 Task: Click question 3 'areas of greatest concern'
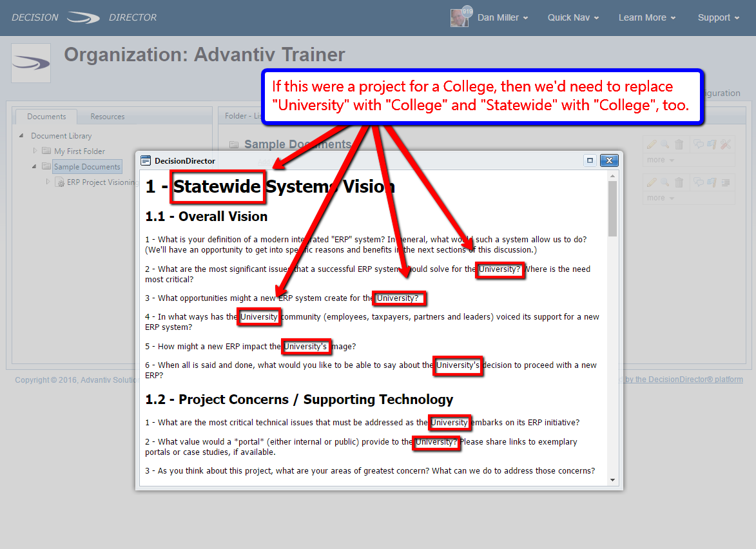point(371,470)
